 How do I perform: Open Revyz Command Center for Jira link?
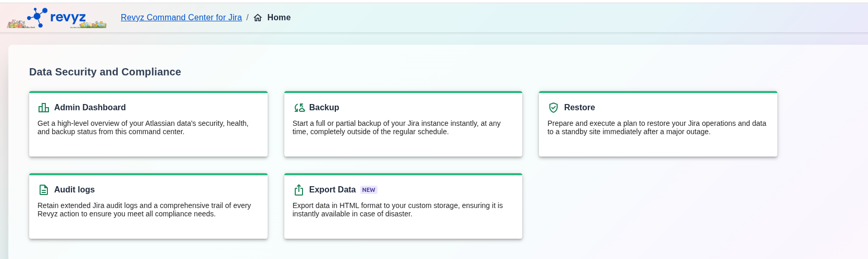(181, 18)
